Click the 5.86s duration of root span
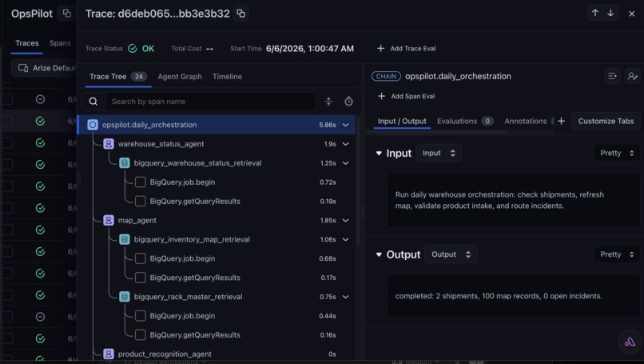The width and height of the screenshot is (644, 364). tap(328, 125)
